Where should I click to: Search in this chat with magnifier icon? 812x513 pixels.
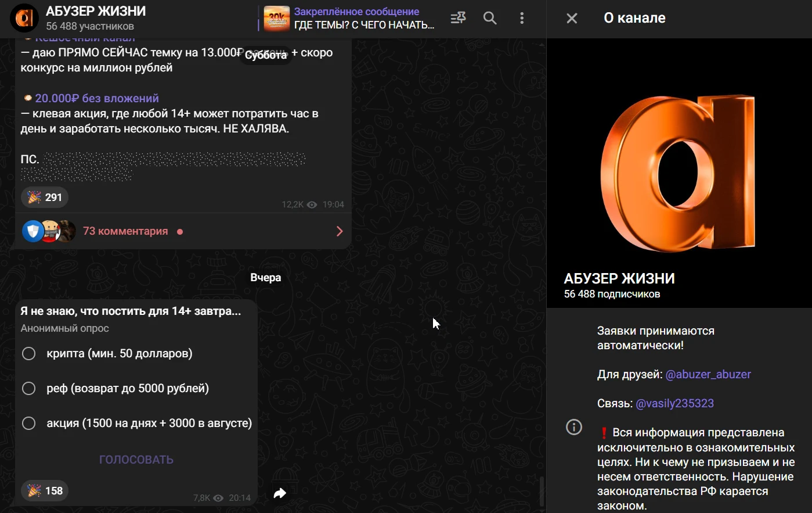pyautogui.click(x=490, y=18)
